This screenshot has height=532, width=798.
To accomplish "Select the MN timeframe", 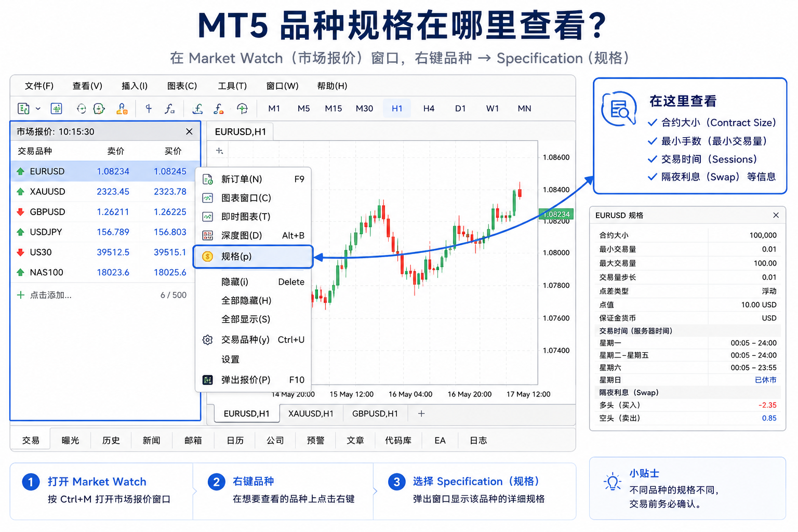I will [x=524, y=109].
